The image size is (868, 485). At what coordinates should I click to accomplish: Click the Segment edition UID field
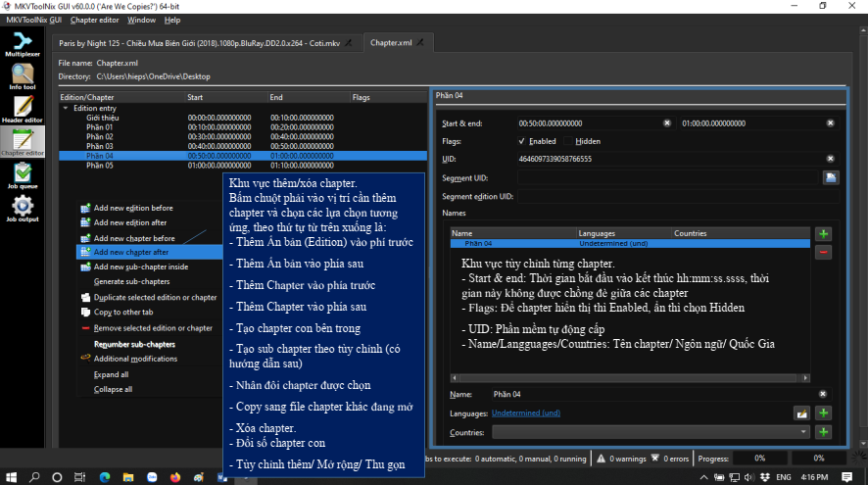[x=678, y=197]
